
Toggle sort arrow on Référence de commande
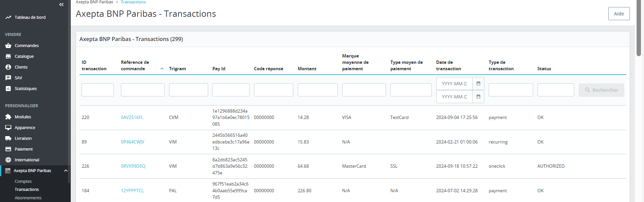coord(162,69)
